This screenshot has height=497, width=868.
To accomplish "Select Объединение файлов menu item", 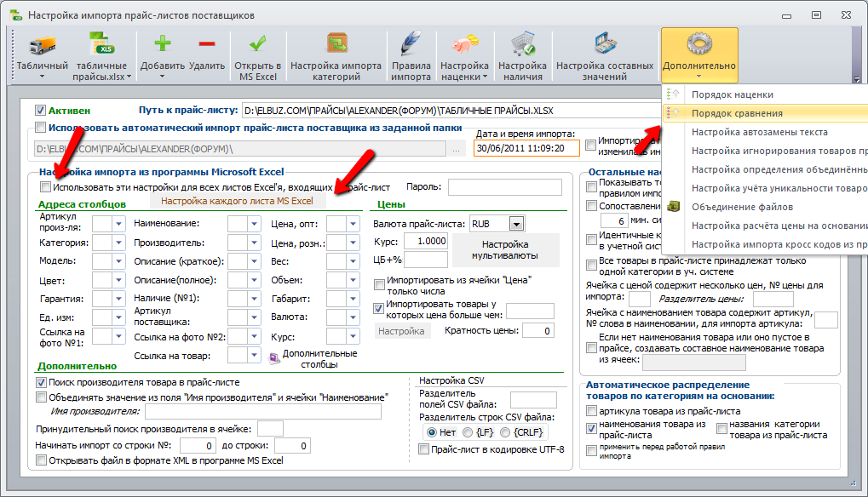I will [765, 207].
